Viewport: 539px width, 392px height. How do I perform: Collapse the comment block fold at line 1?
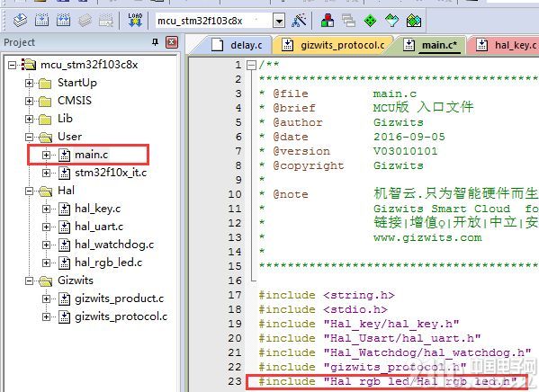(x=252, y=65)
